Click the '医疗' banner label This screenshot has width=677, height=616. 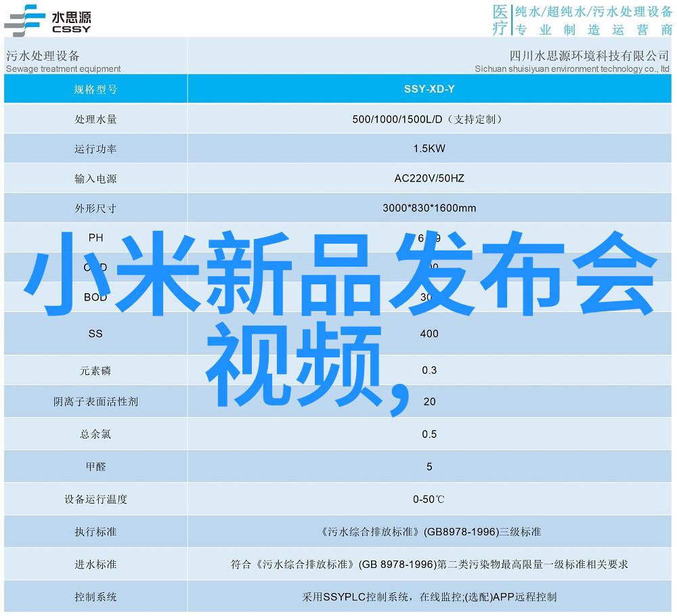coord(500,20)
